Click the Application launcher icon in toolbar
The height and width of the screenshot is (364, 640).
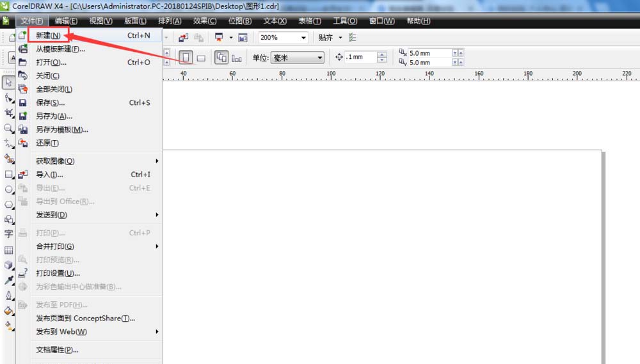coord(219,38)
